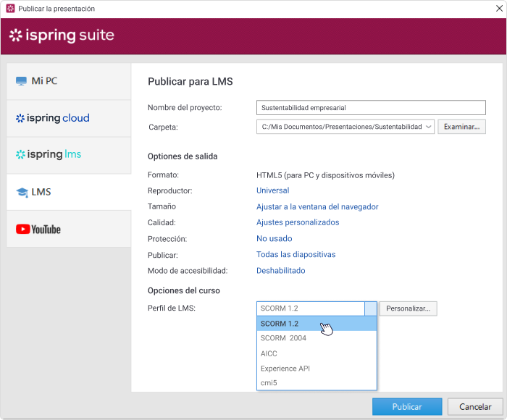Click the Deshabilitado accessibility mode link
This screenshot has width=507, height=420.
pyautogui.click(x=281, y=271)
